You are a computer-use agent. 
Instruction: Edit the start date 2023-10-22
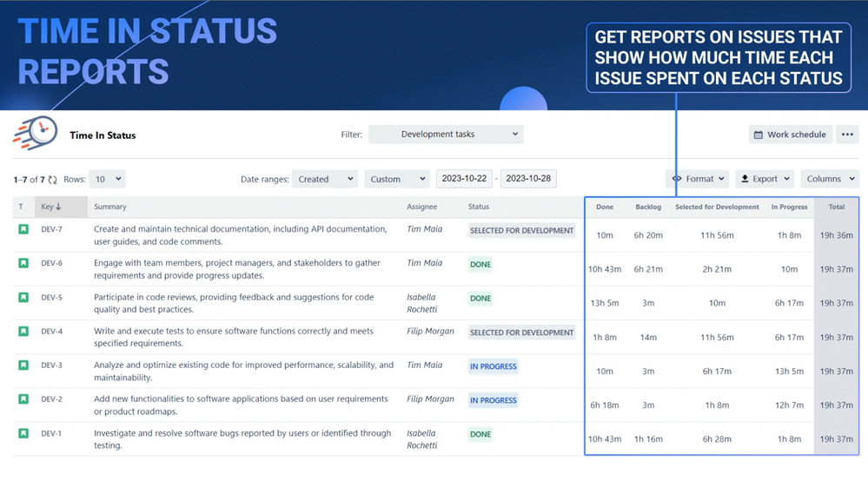coord(464,179)
